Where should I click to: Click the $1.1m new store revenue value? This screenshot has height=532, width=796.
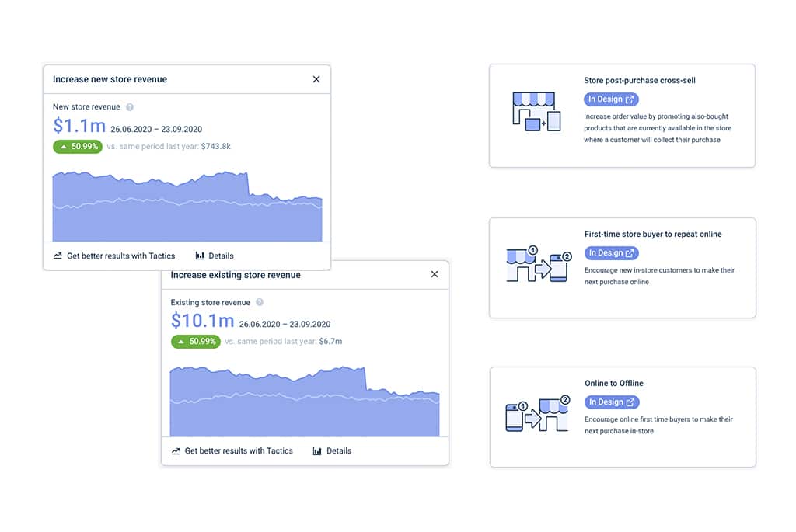tap(79, 125)
